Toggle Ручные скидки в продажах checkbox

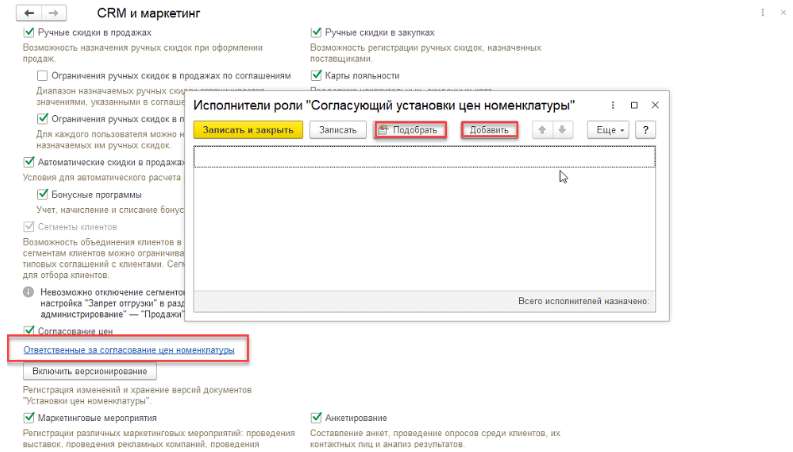pos(28,32)
